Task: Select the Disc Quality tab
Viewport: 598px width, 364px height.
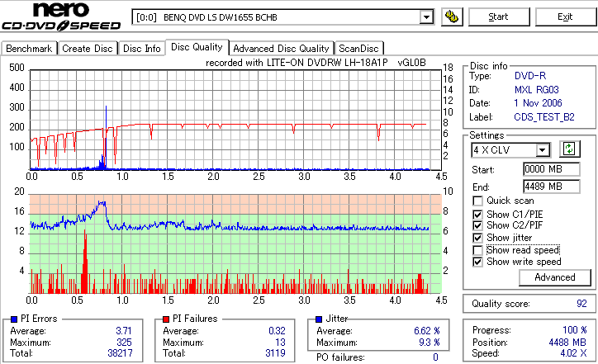Action: tap(197, 47)
